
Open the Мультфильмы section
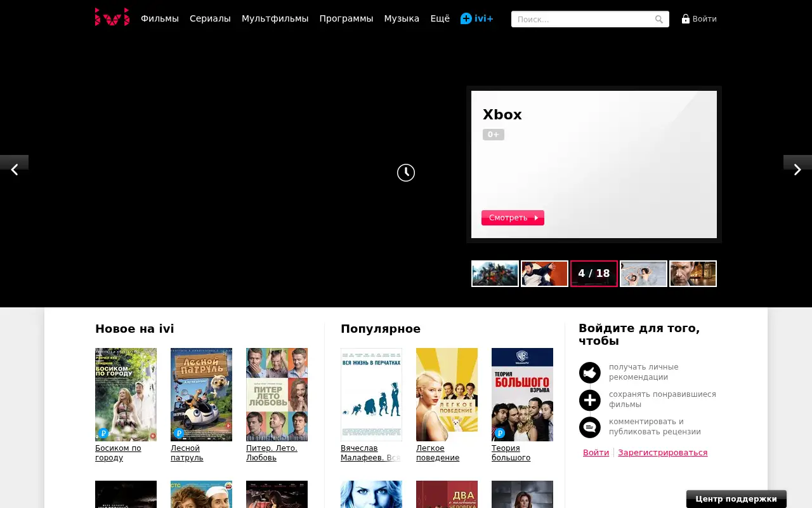pyautogui.click(x=275, y=18)
